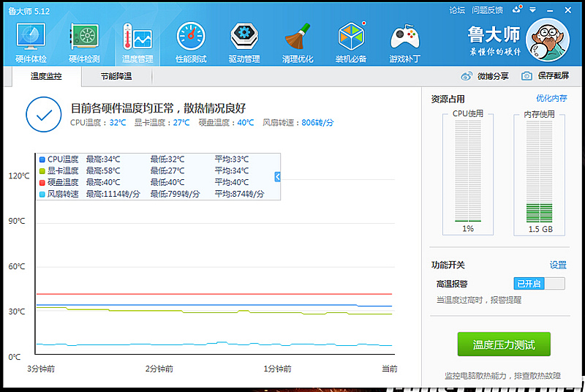585x392 pixels.
Task: Click the CPU使用 usage bar meter
Action: 468,171
